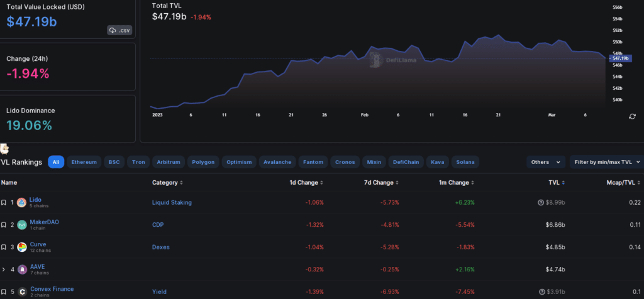Open the CDP category link

tap(158, 225)
